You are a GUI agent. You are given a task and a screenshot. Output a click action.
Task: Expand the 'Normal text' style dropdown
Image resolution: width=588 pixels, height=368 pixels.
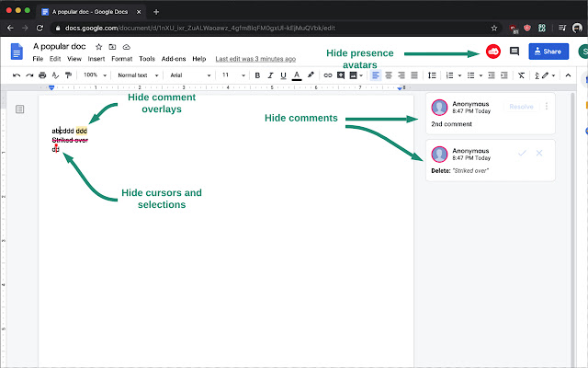pos(135,75)
